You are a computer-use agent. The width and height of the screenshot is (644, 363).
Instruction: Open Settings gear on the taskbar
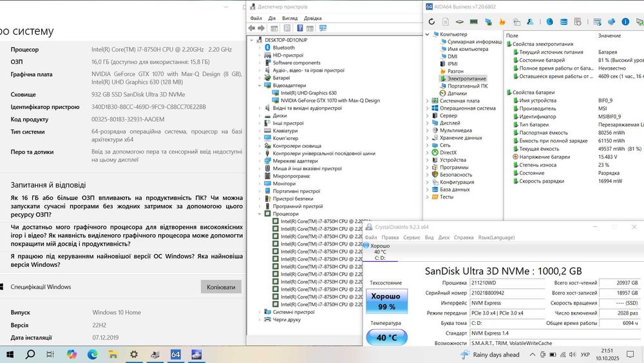point(134,355)
